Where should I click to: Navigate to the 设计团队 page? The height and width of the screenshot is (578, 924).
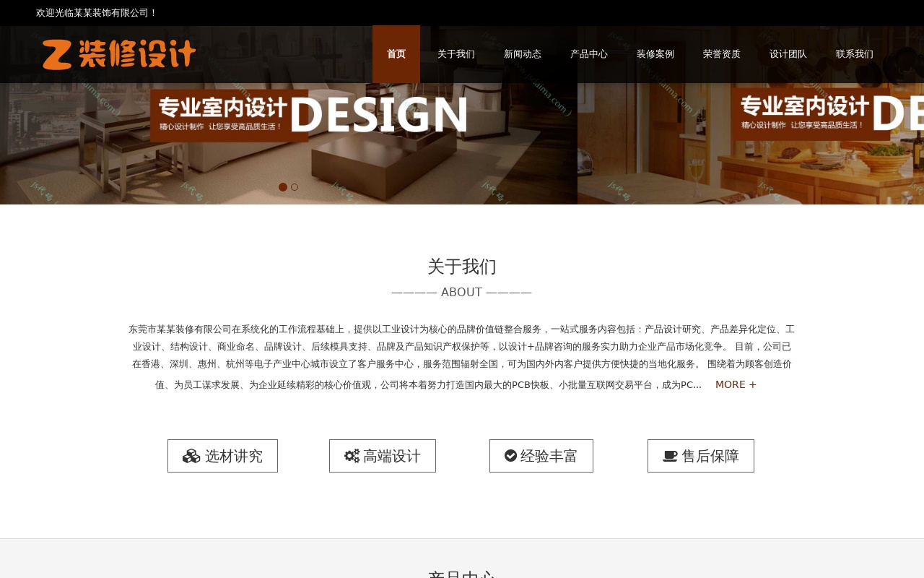pos(788,54)
